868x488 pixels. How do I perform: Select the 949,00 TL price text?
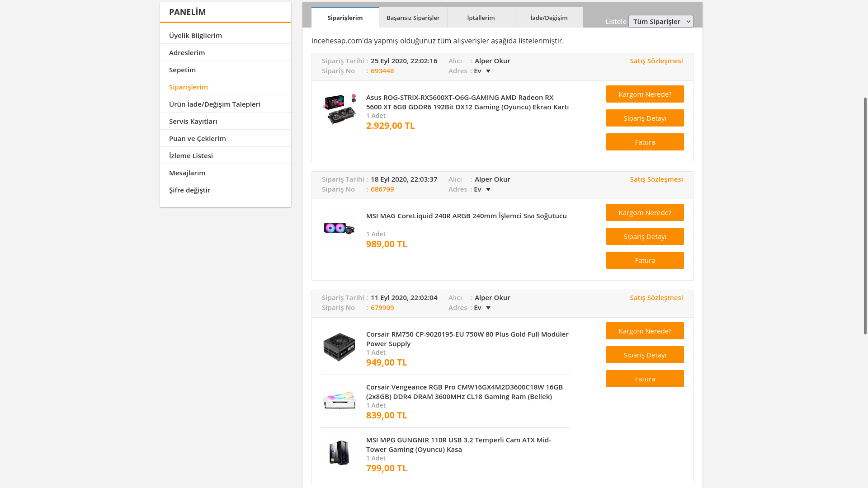point(387,362)
